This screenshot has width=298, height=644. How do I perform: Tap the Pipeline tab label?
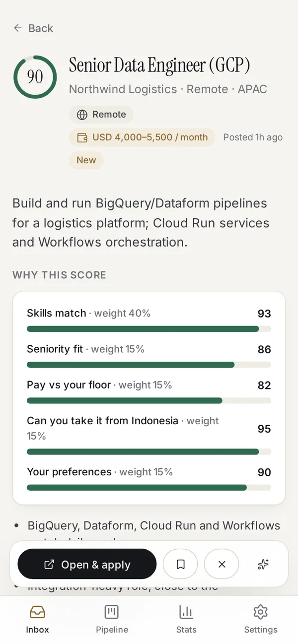pyautogui.click(x=112, y=630)
